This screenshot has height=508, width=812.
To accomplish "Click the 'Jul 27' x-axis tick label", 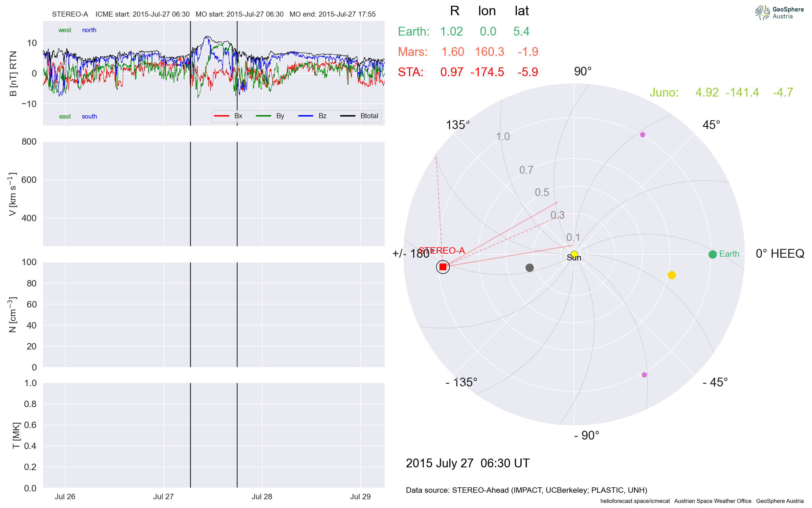I will click(x=163, y=497).
